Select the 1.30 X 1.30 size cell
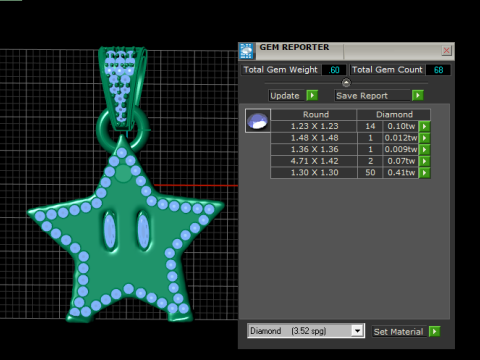The width and height of the screenshot is (480, 360). 314,173
